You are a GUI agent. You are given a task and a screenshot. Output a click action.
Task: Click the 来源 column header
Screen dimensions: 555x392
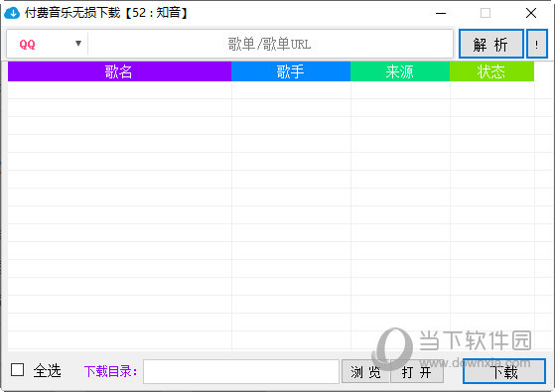click(x=400, y=71)
